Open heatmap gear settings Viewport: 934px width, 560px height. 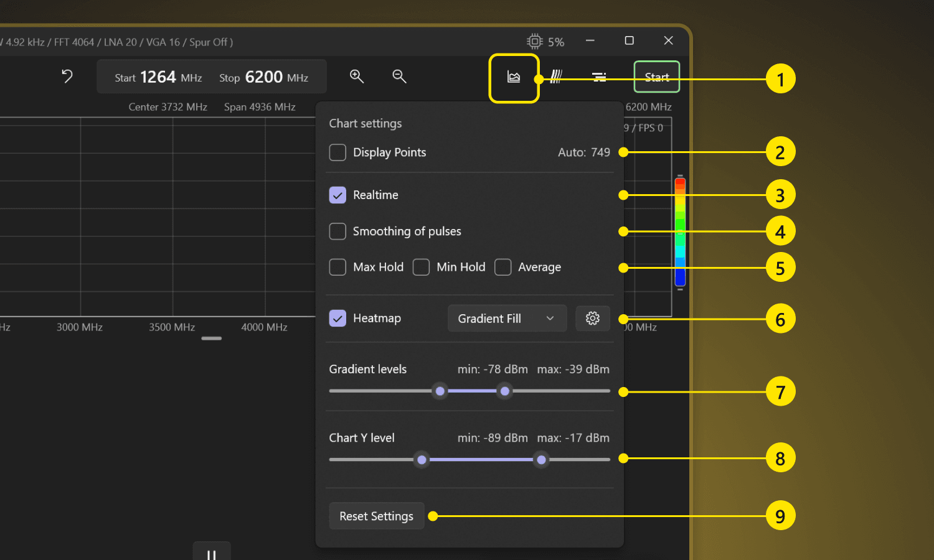pyautogui.click(x=592, y=319)
